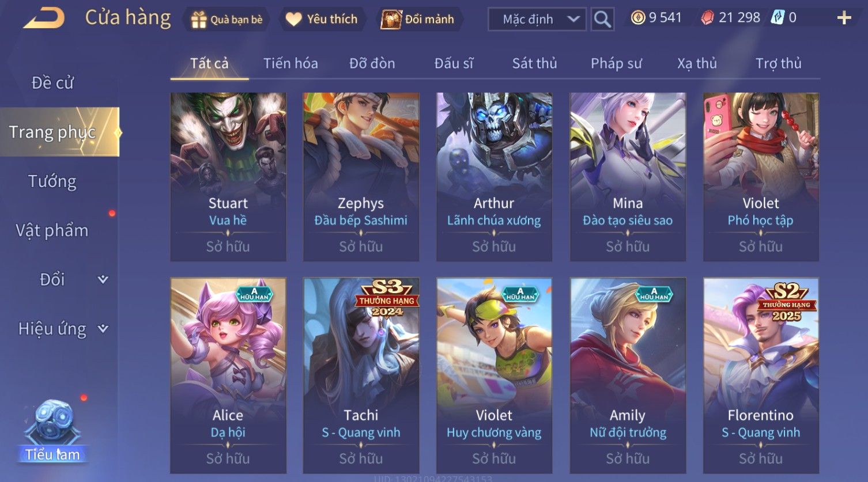Expand the Đổi sidebar section
The height and width of the screenshot is (482, 868).
[68, 279]
